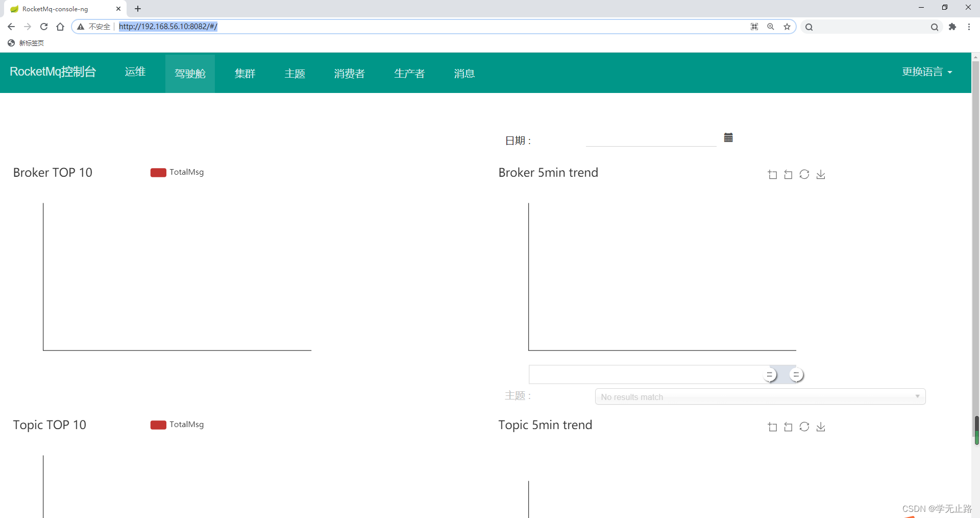The width and height of the screenshot is (980, 518).
Task: Open the 消费者 consumer tab
Action: point(350,74)
